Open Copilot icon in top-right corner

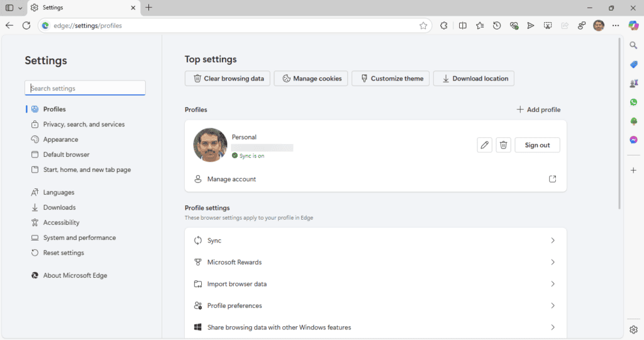[633, 25]
